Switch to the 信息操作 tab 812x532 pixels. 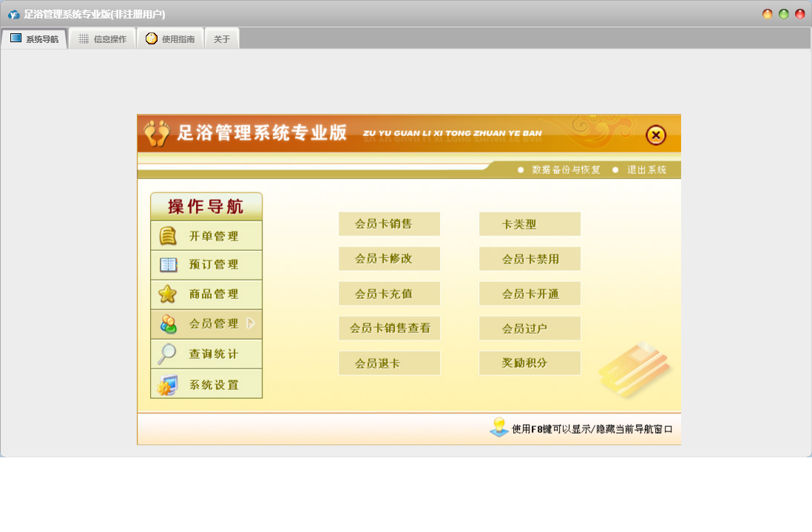[x=102, y=39]
